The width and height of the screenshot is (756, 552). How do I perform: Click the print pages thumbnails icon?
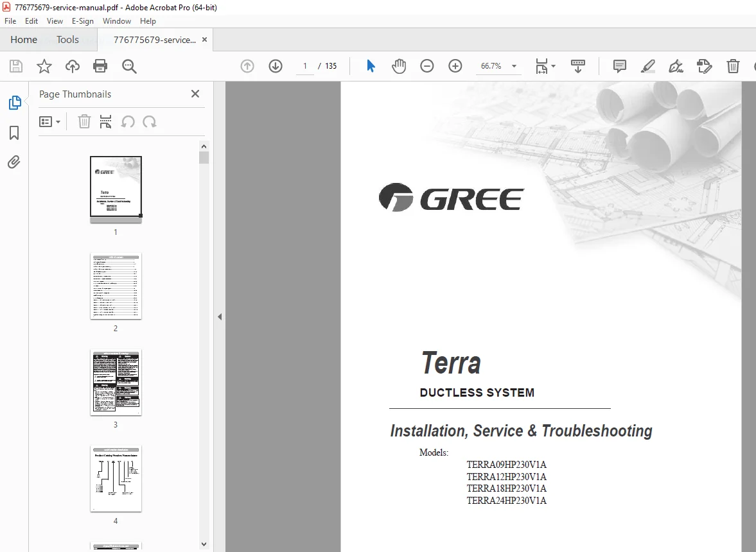click(x=105, y=122)
